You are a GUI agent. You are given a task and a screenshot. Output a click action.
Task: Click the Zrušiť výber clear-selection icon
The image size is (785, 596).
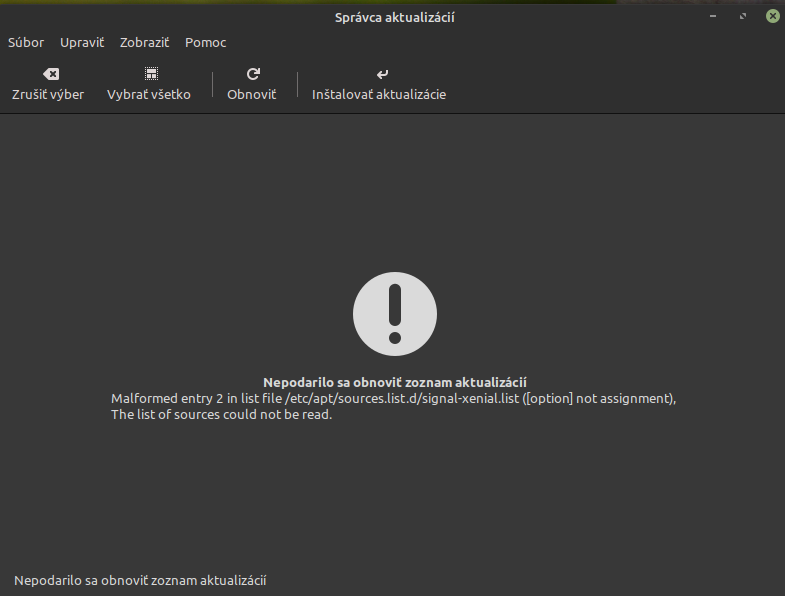tap(48, 74)
